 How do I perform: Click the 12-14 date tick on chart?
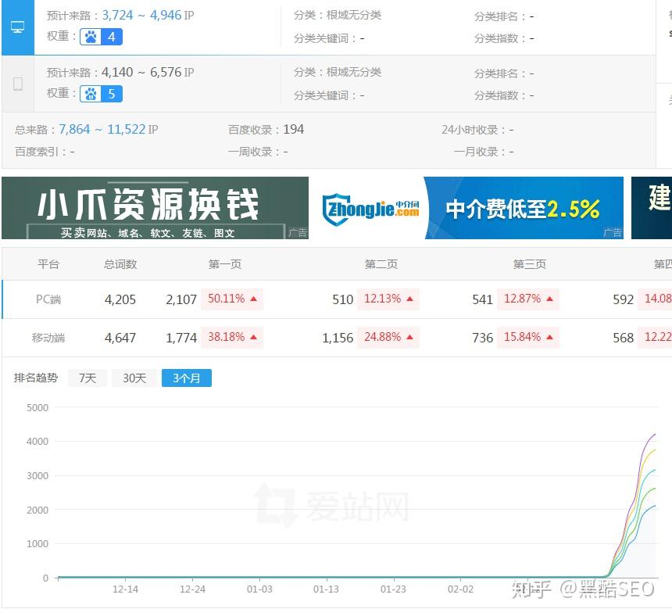pos(125,589)
